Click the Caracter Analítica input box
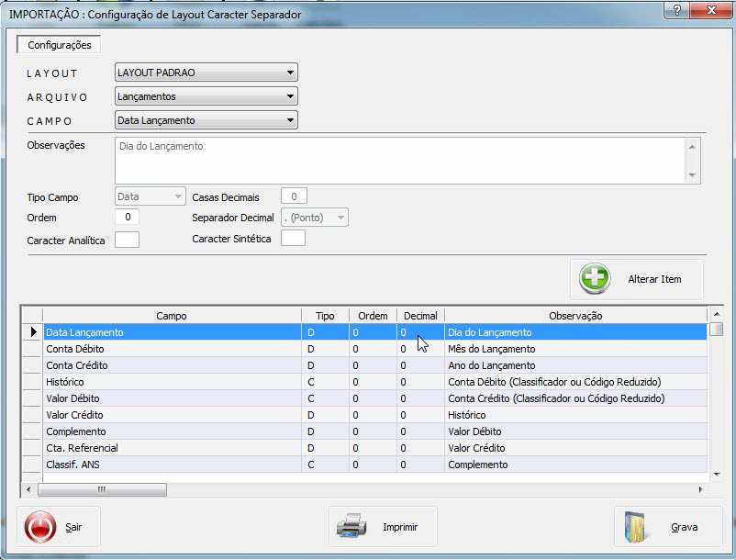 [127, 239]
